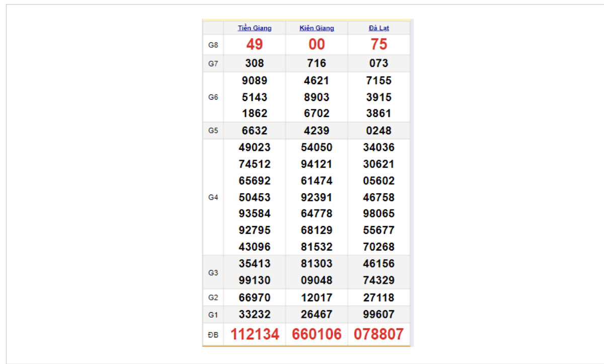The width and height of the screenshot is (604, 364).
Task: Click special prize number 112134
Action: tap(255, 334)
